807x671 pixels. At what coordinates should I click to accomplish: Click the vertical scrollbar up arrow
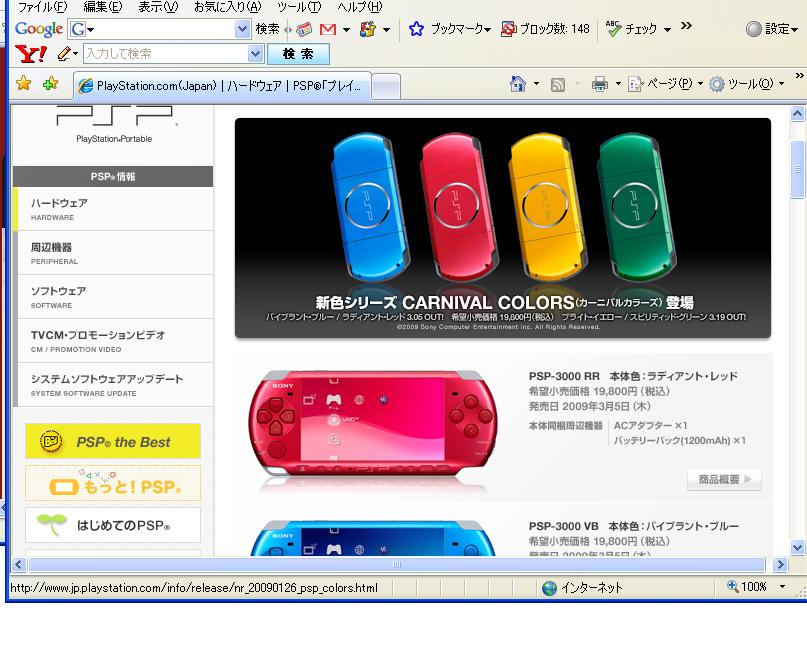point(797,114)
